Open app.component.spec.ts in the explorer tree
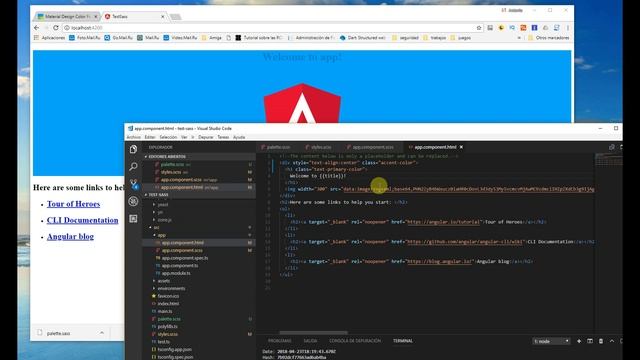The width and height of the screenshot is (640, 360). tap(184, 258)
